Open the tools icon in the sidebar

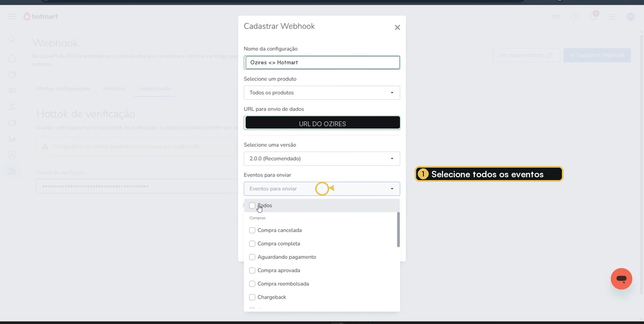pyautogui.click(x=12, y=171)
